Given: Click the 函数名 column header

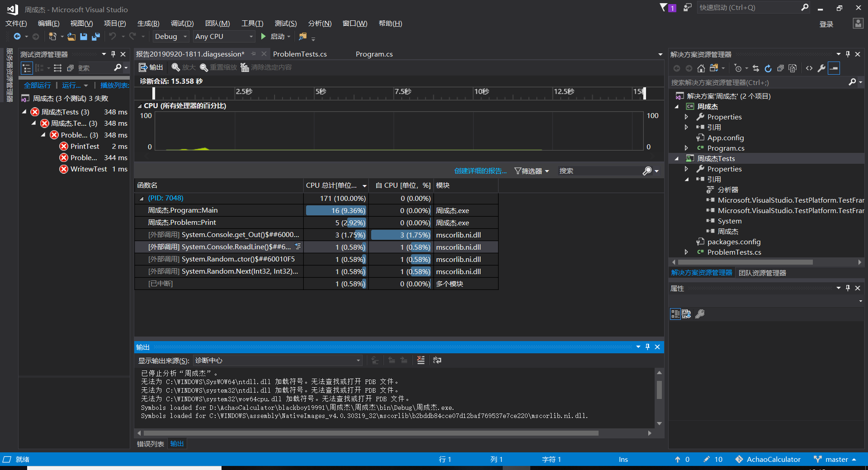Looking at the screenshot, I should pos(219,185).
